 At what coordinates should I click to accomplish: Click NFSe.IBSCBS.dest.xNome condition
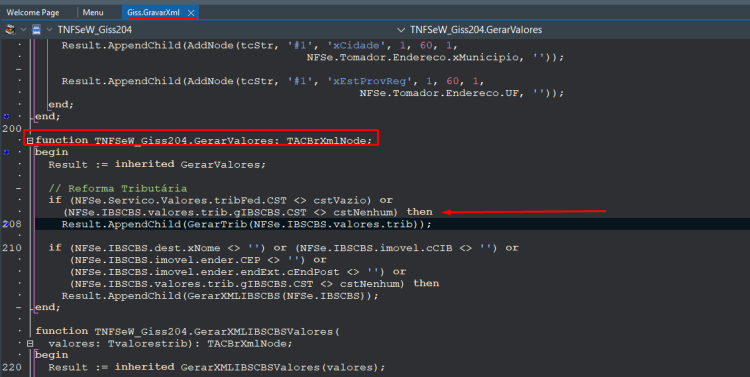[147, 248]
